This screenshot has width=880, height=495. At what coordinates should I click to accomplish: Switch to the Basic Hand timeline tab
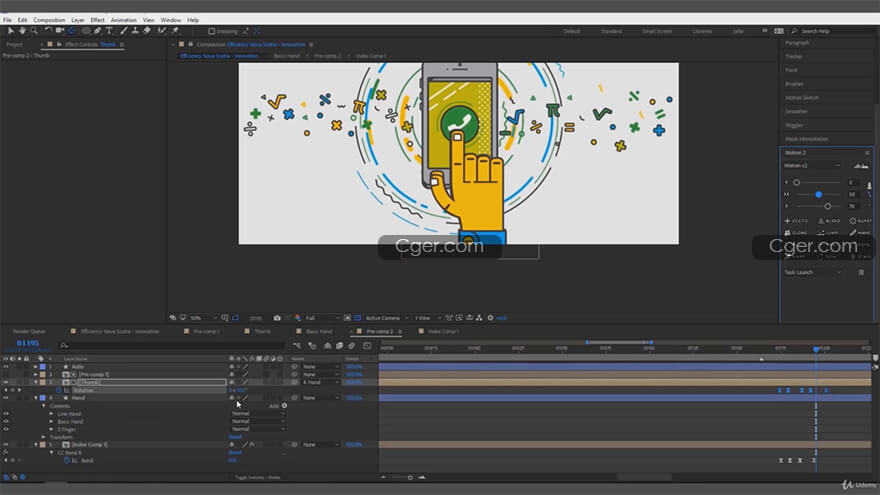[319, 331]
